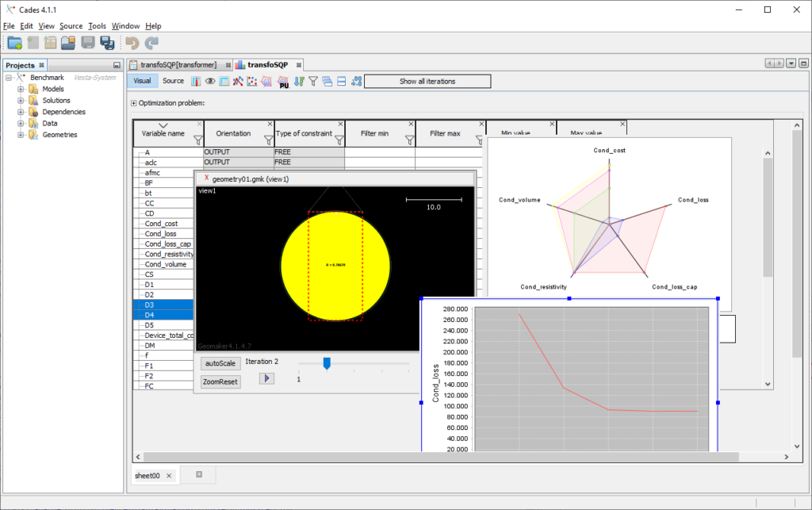Screen dimensions: 812x510
Task: Click the line curve plot icon
Action: pos(238,81)
